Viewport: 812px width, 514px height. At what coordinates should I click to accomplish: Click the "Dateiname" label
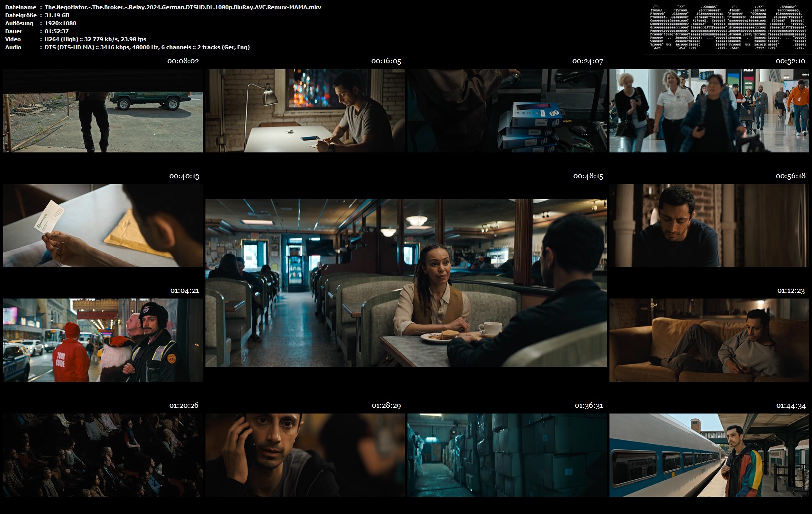(x=21, y=7)
